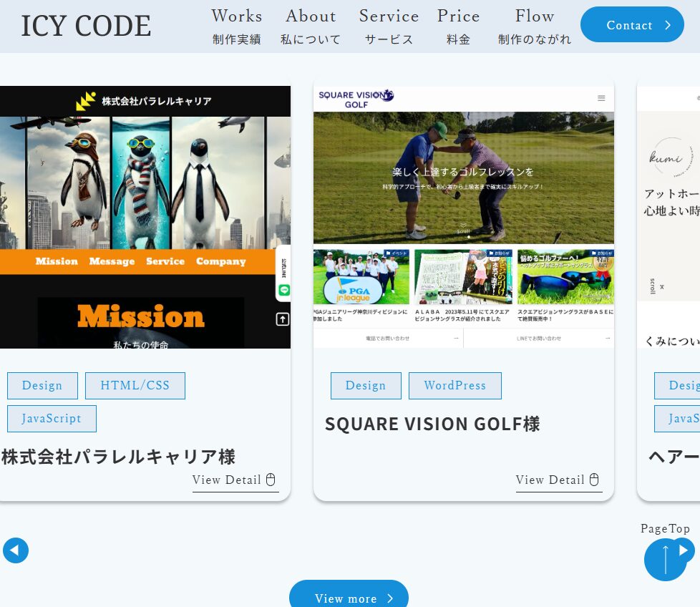Click the chevron icon on View more button
The height and width of the screenshot is (607, 700).
click(389, 599)
